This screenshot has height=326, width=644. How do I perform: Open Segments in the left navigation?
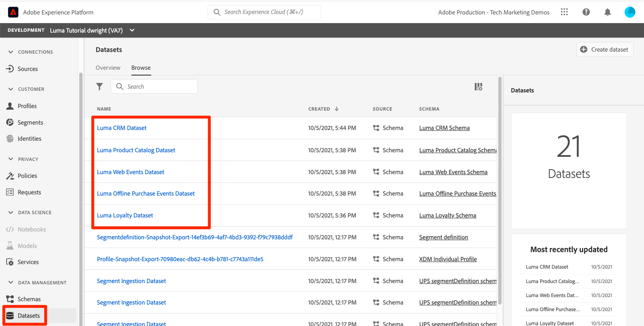[x=31, y=123]
